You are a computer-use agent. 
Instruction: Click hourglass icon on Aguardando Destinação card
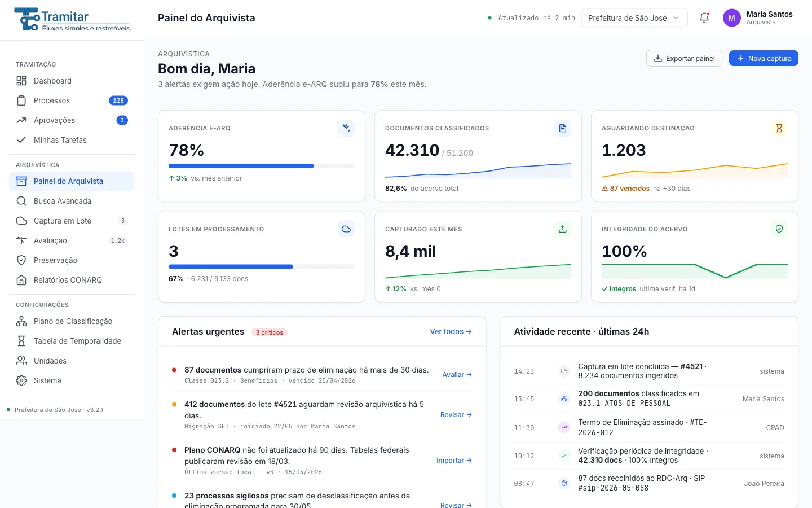pyautogui.click(x=779, y=128)
